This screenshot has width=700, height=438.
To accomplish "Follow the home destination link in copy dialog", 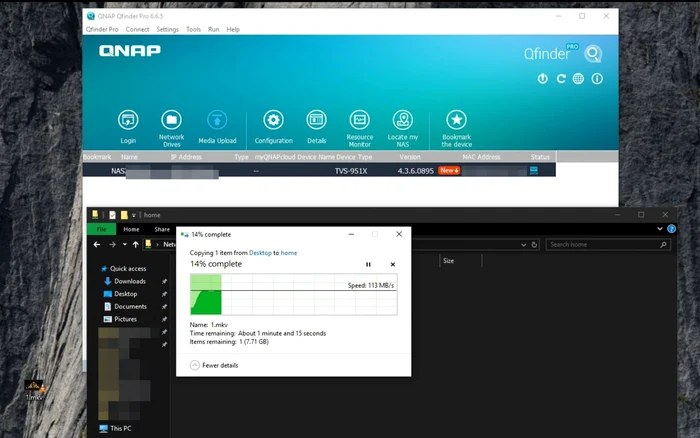I will click(x=289, y=253).
